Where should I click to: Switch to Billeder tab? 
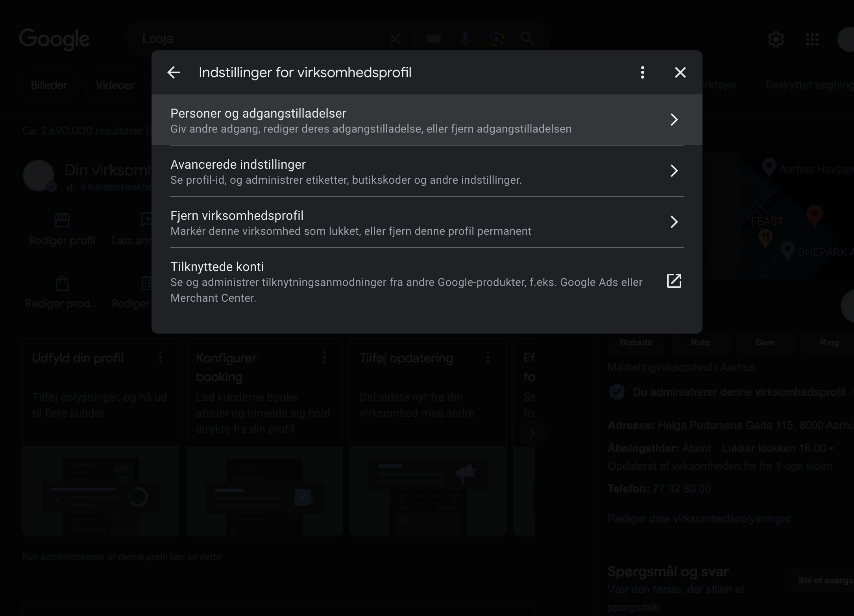click(x=49, y=85)
